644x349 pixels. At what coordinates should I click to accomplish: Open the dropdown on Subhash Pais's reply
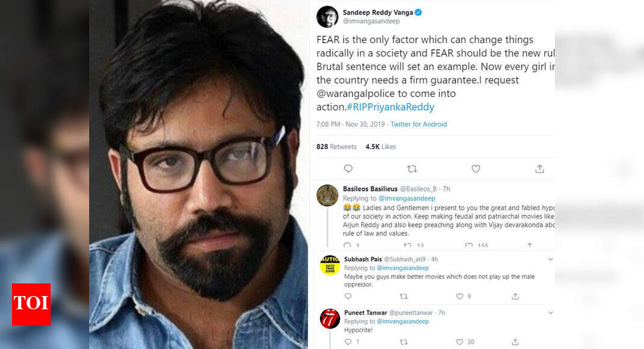click(550, 259)
